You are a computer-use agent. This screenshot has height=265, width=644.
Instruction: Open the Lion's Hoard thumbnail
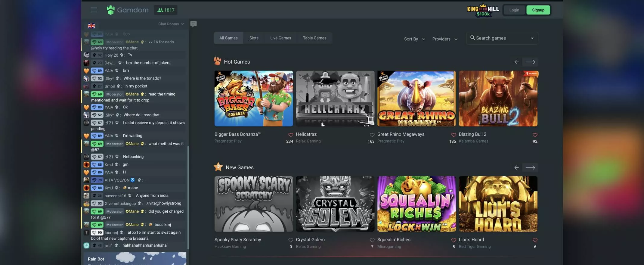coord(498,204)
